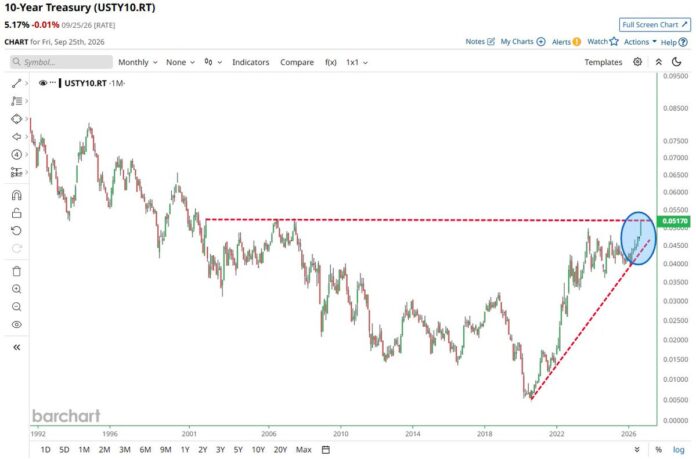Open Full Screen Chart
Image resolution: width=696 pixels, height=459 pixels.
pos(655,25)
